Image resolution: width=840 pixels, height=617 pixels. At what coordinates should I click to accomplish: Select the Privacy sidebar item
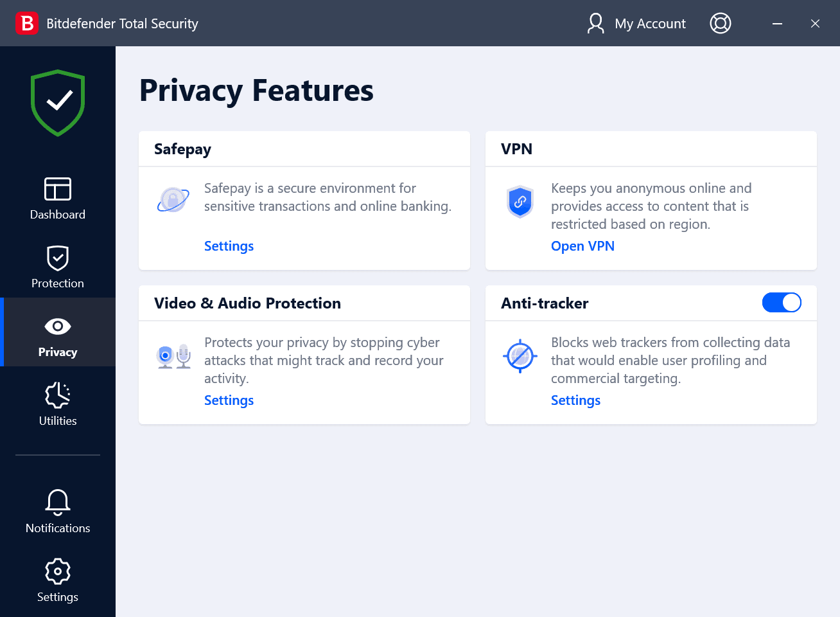tap(58, 336)
